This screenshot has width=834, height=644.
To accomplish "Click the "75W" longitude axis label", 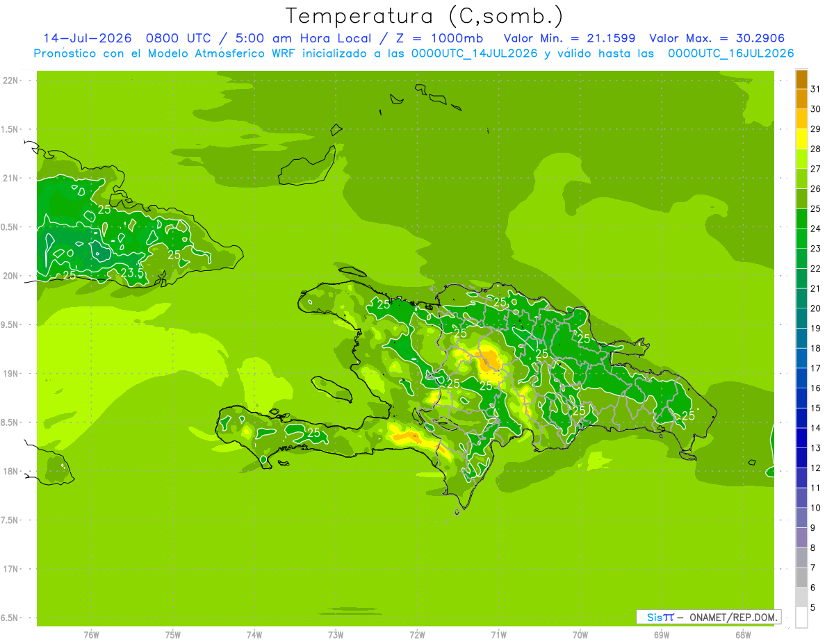I will click(173, 634).
